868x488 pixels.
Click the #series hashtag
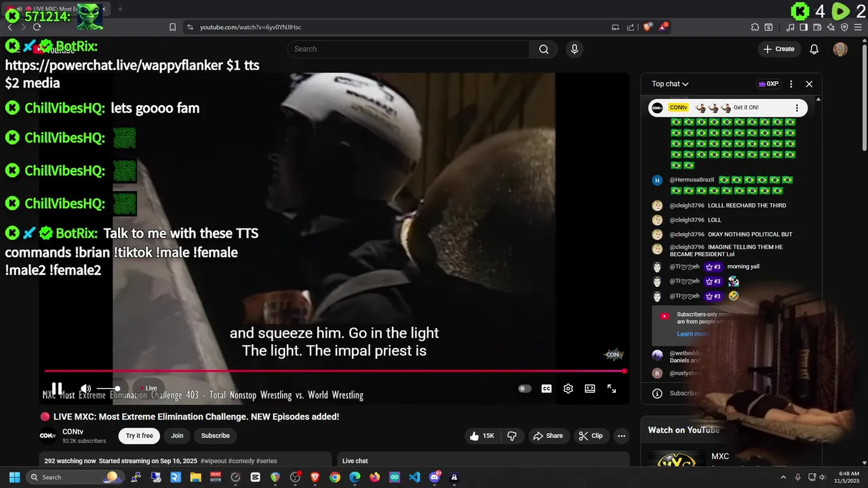267,461
